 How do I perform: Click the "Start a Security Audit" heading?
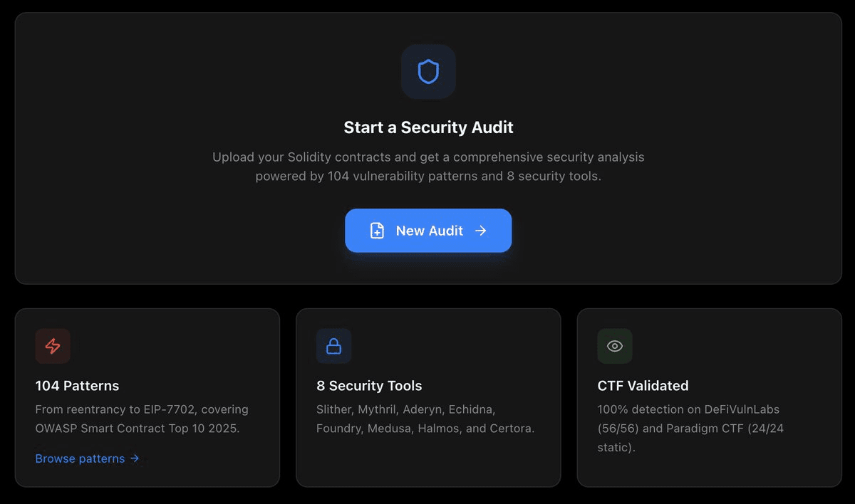coord(428,127)
